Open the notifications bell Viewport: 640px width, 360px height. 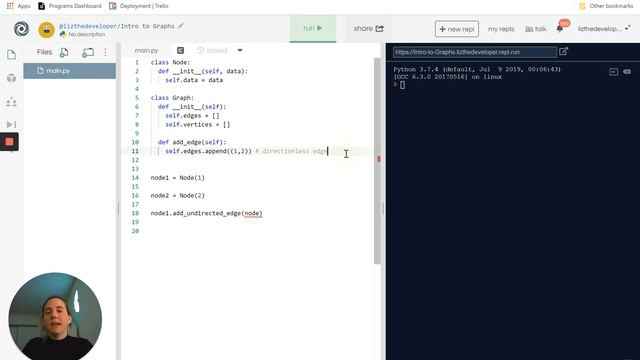pos(560,29)
